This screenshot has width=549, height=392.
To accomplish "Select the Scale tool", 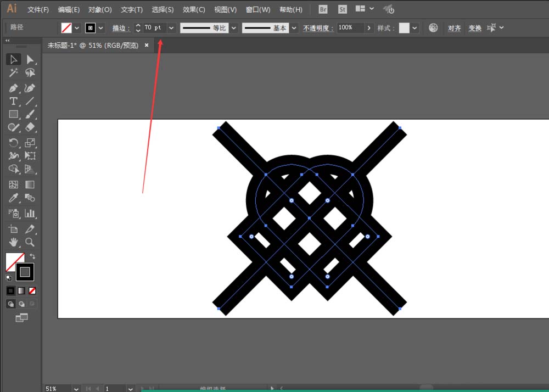I will (x=30, y=142).
